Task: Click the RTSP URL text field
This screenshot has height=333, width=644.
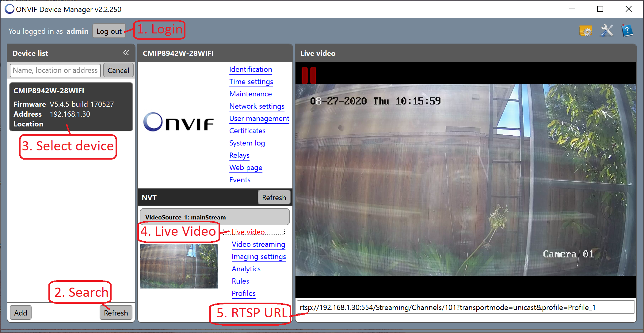Action: click(466, 307)
